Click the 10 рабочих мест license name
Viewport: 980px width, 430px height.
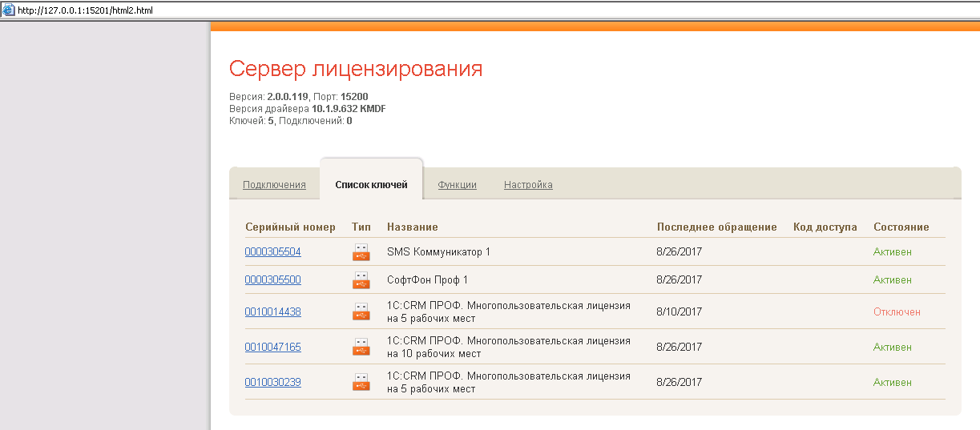pyautogui.click(x=508, y=348)
